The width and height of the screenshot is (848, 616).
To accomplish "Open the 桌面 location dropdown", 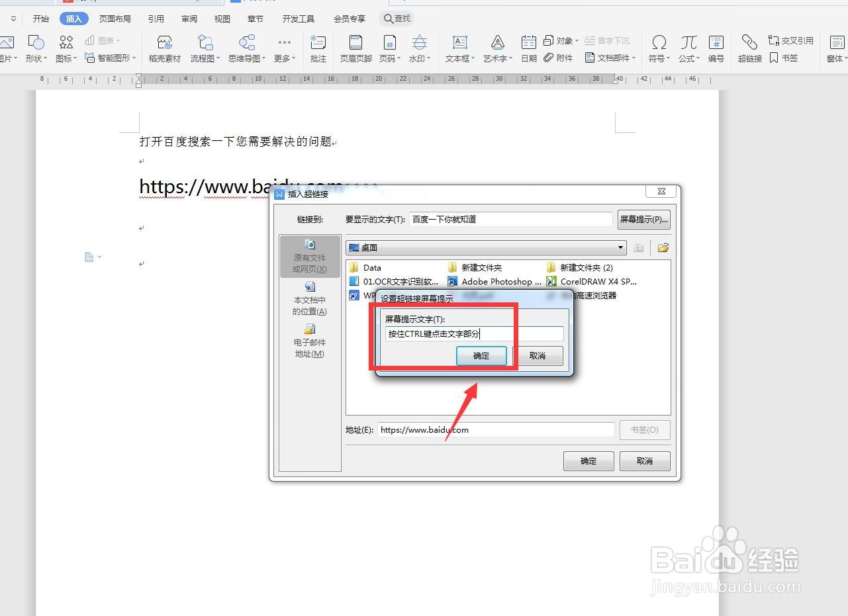I will tap(620, 247).
